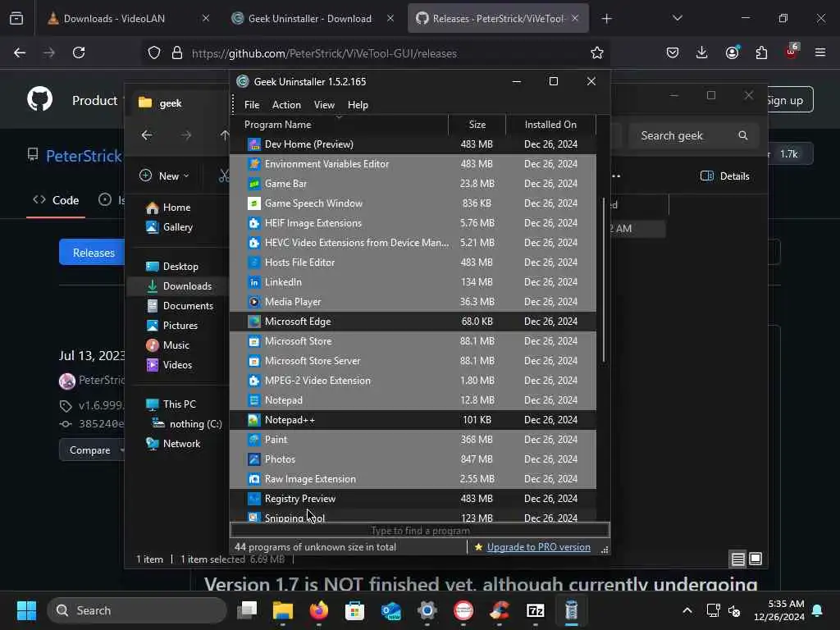
Task: Switch Explorer to details list view
Action: click(737, 559)
